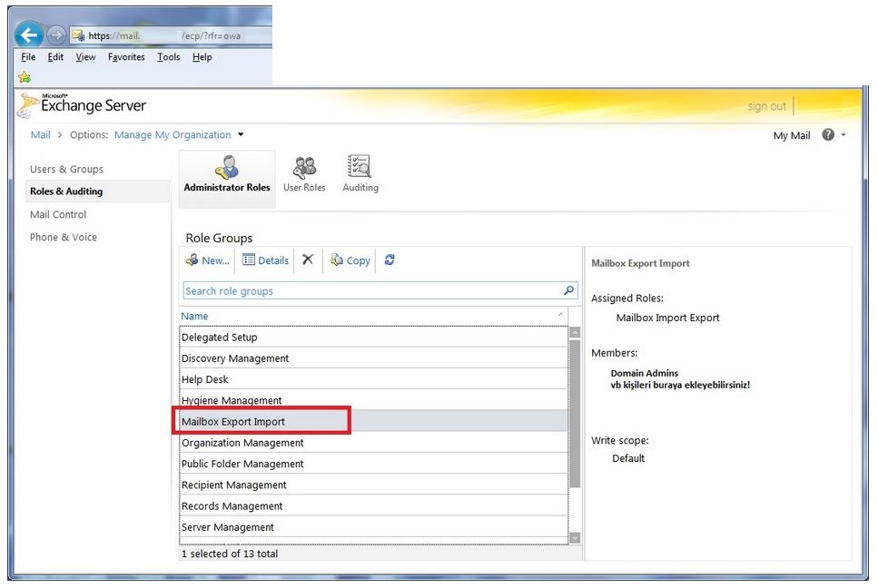Go to Mail Control in sidebar
Viewport: 878px width, 588px height.
coord(58,215)
